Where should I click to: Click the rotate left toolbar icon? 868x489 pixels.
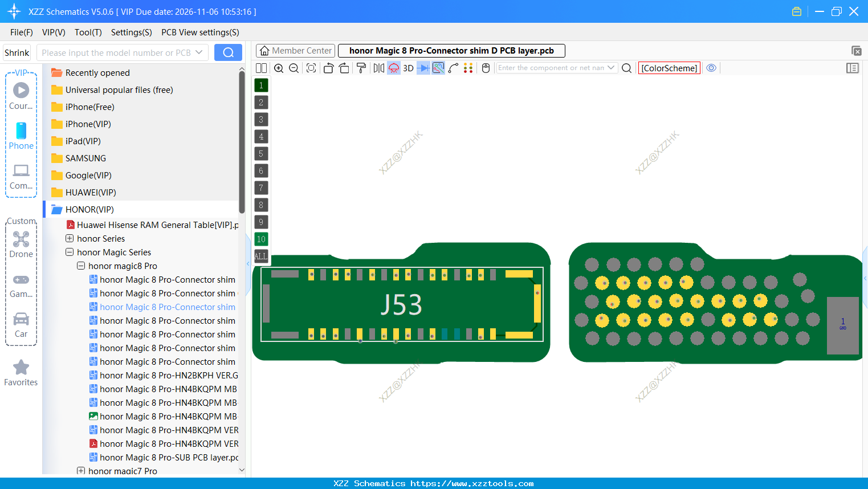328,68
